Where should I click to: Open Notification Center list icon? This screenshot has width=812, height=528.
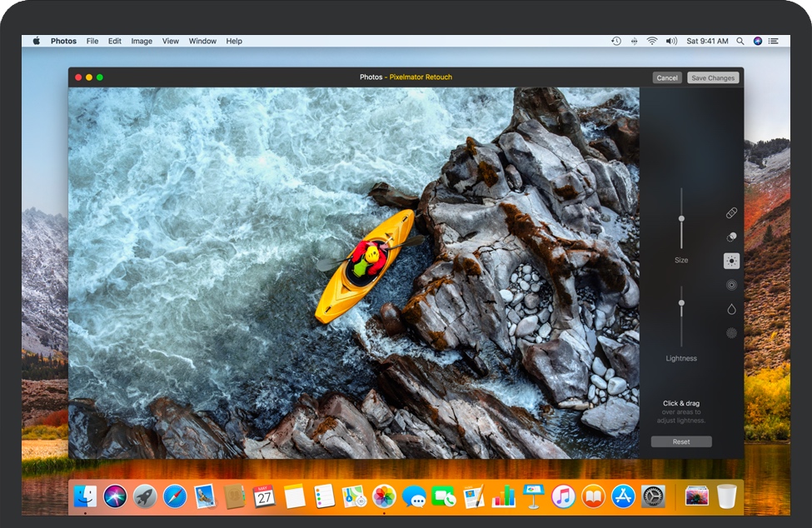[x=774, y=41]
